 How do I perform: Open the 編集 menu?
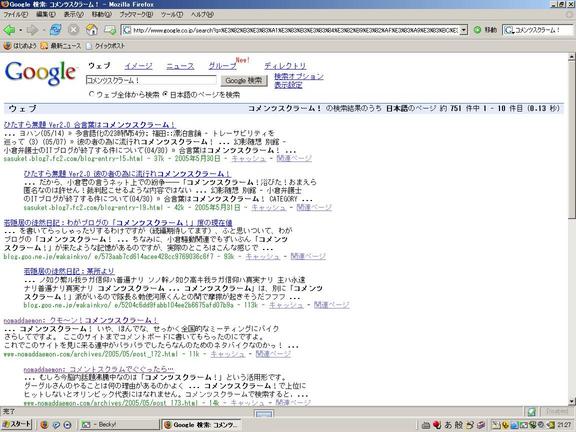point(46,15)
